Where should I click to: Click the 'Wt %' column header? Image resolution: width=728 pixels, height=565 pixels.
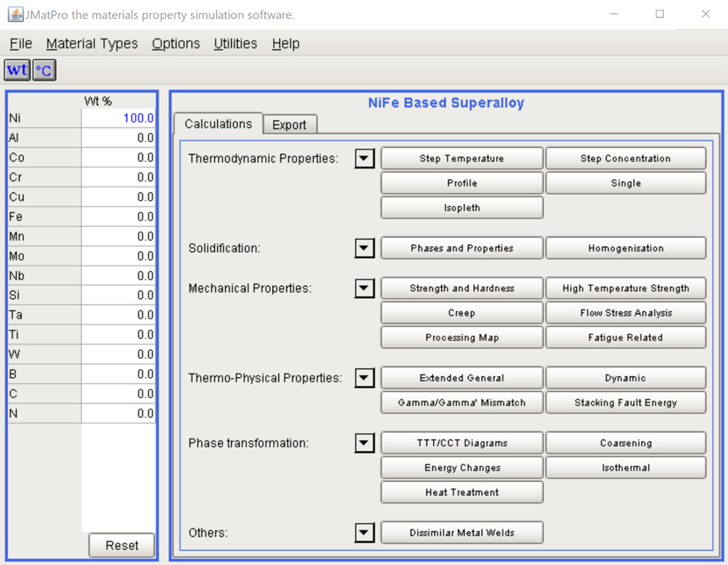click(98, 101)
